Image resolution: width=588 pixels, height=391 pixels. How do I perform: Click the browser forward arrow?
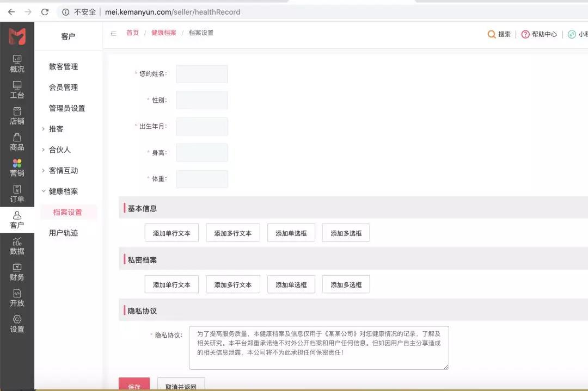28,12
